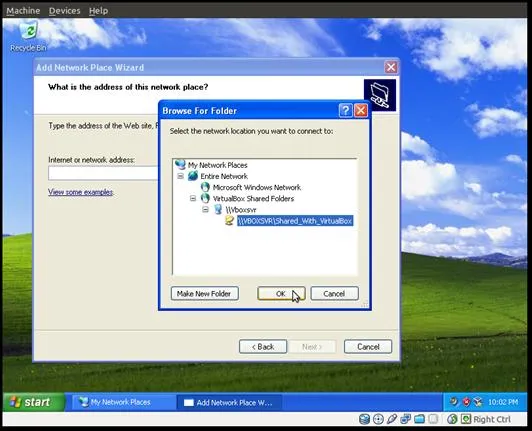Click the optical CD drive status icon

(378, 419)
